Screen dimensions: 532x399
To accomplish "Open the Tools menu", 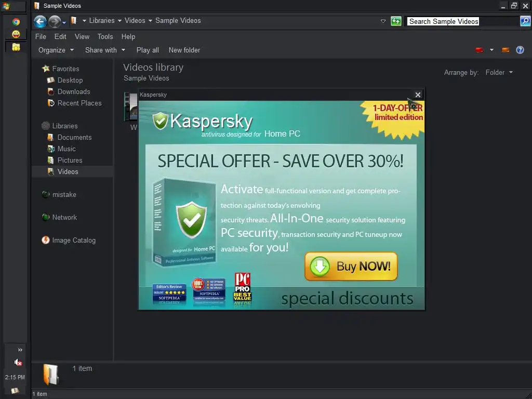I will click(105, 37).
